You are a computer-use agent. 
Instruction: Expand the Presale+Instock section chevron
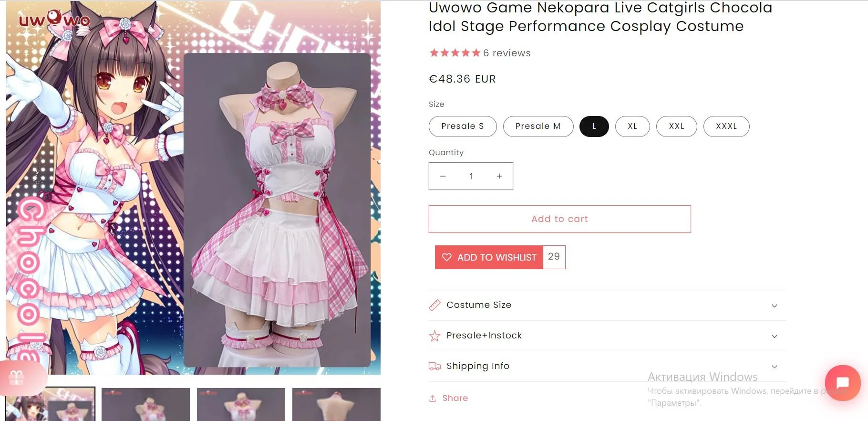[774, 337]
